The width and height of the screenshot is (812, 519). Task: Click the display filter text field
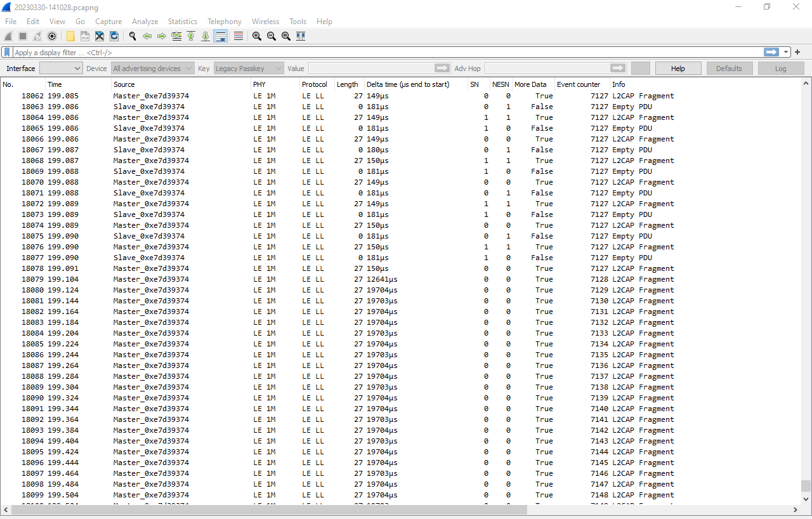[x=387, y=52]
